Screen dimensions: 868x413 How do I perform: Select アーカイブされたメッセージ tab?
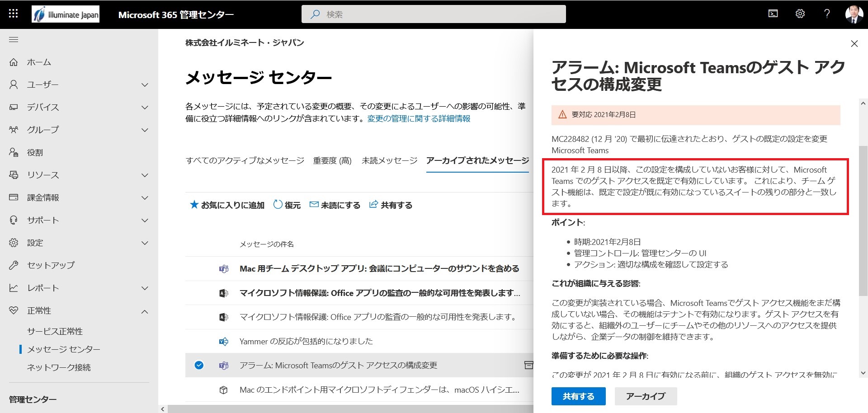(x=478, y=160)
